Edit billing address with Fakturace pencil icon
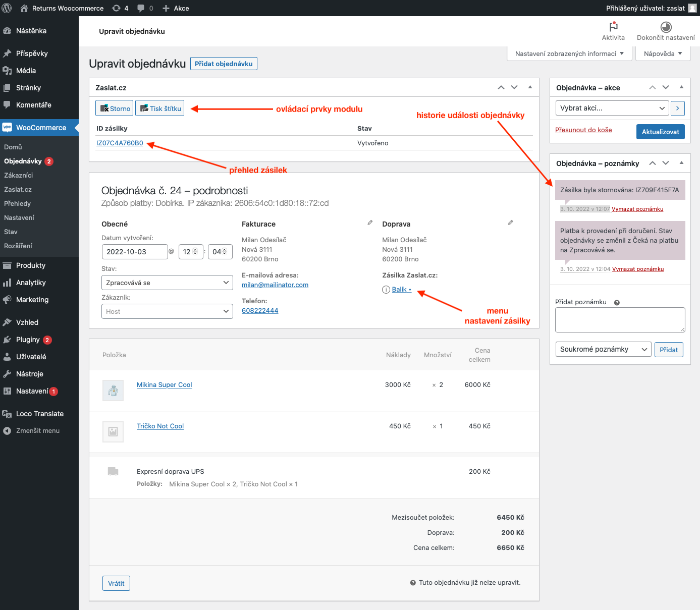This screenshot has height=610, width=700. pyautogui.click(x=370, y=223)
